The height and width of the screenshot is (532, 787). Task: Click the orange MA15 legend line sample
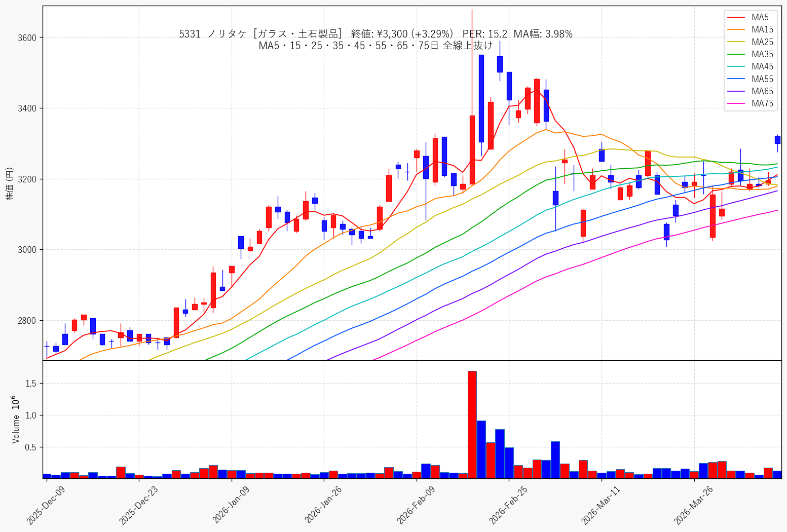[x=737, y=30]
